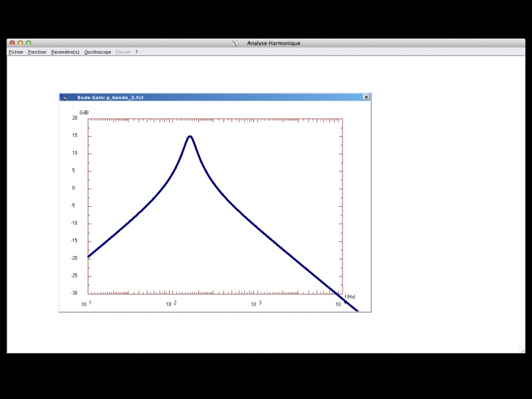Click the Analyse Harmonique window title text
Image resolution: width=532 pixels, height=399 pixels.
273,43
